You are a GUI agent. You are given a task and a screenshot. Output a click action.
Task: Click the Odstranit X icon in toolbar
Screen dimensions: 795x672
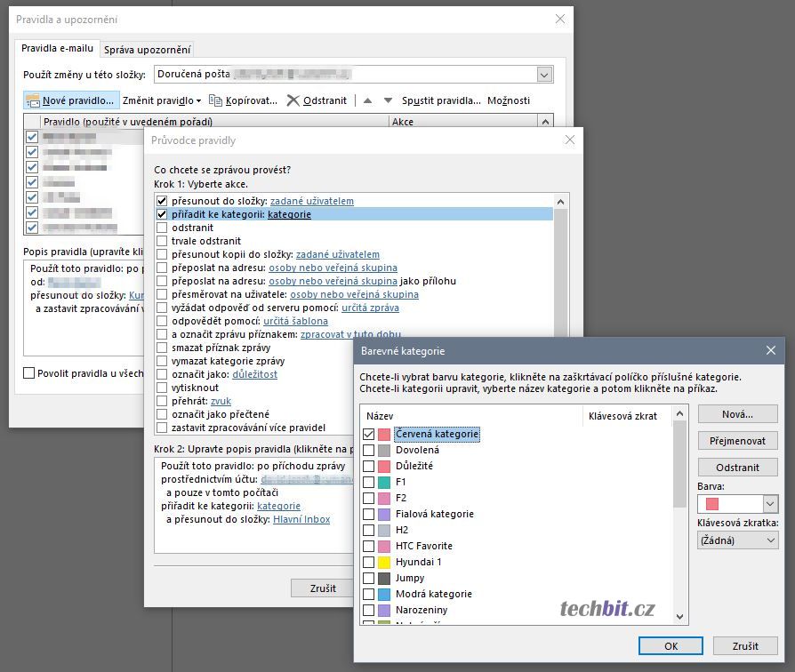coord(293,100)
